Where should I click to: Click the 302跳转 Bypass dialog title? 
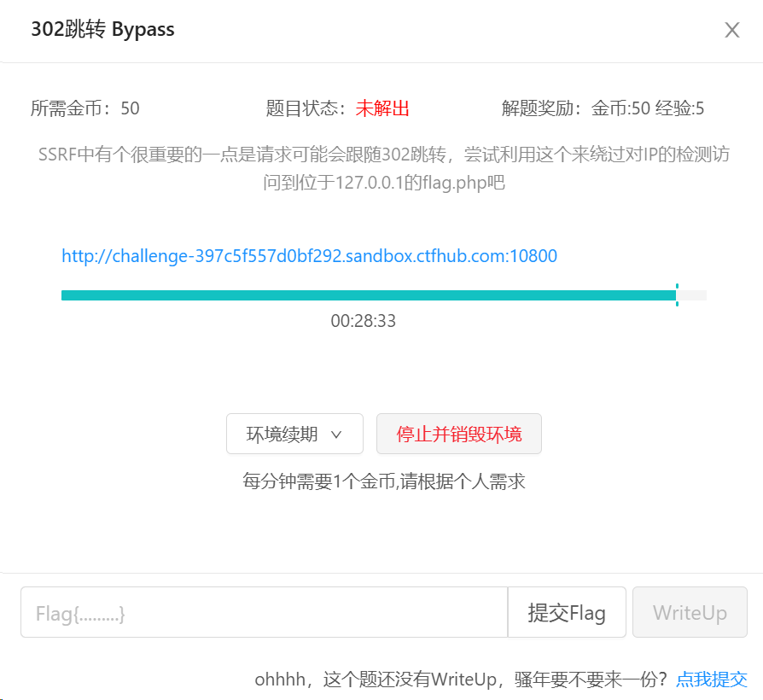tap(102, 30)
